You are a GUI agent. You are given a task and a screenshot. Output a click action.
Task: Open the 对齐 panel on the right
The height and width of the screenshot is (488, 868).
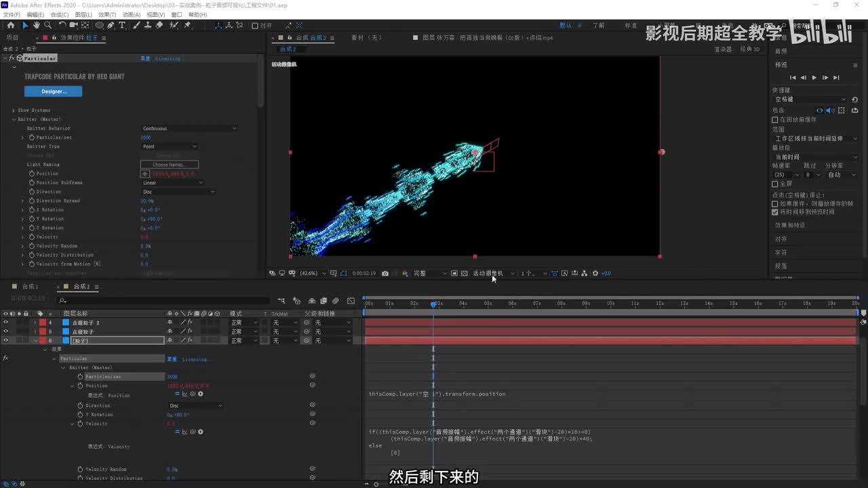(x=781, y=239)
